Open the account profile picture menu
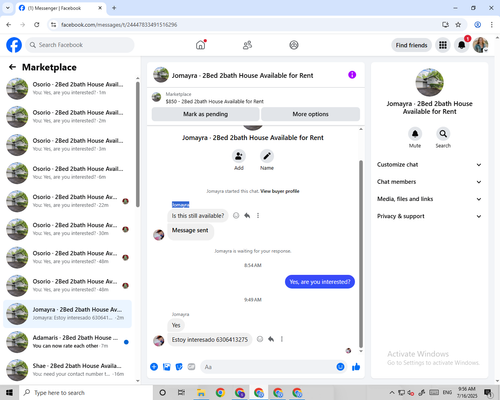This screenshot has width=500, height=400. 480,45
